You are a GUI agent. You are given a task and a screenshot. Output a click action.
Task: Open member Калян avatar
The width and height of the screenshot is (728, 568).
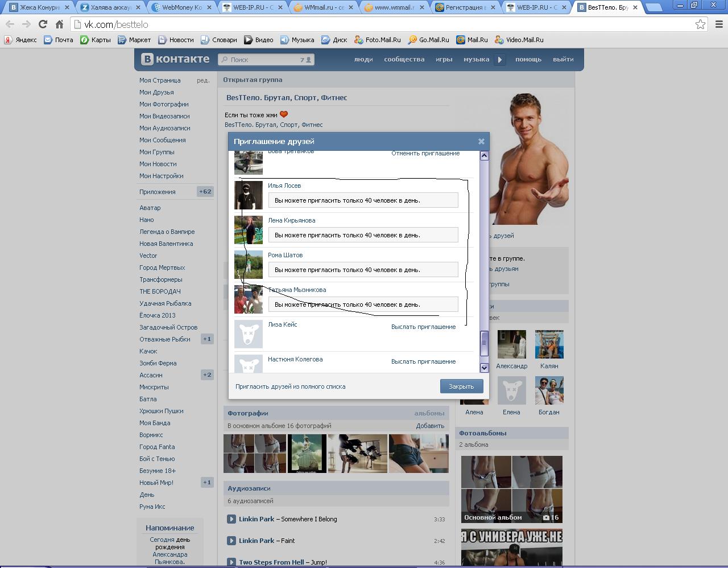pyautogui.click(x=549, y=344)
